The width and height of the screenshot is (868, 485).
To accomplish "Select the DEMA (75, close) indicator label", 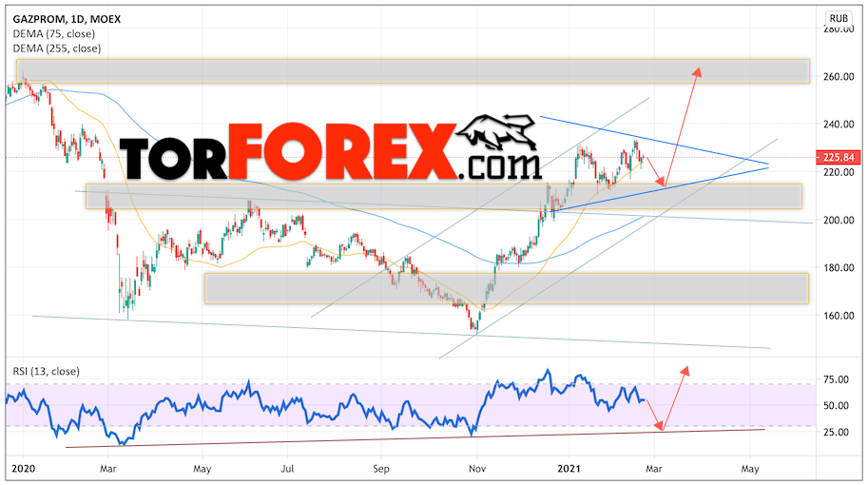I will click(x=53, y=34).
